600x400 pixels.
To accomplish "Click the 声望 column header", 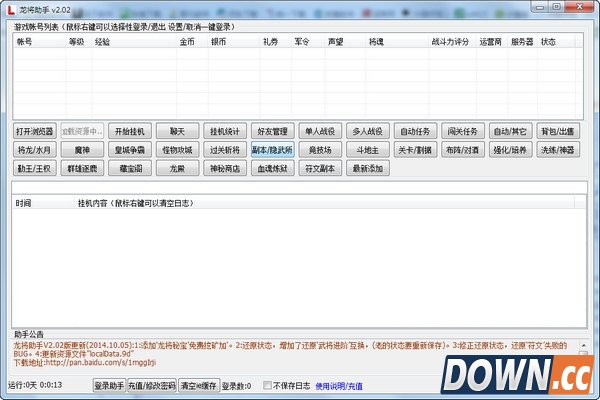I will tap(345, 42).
